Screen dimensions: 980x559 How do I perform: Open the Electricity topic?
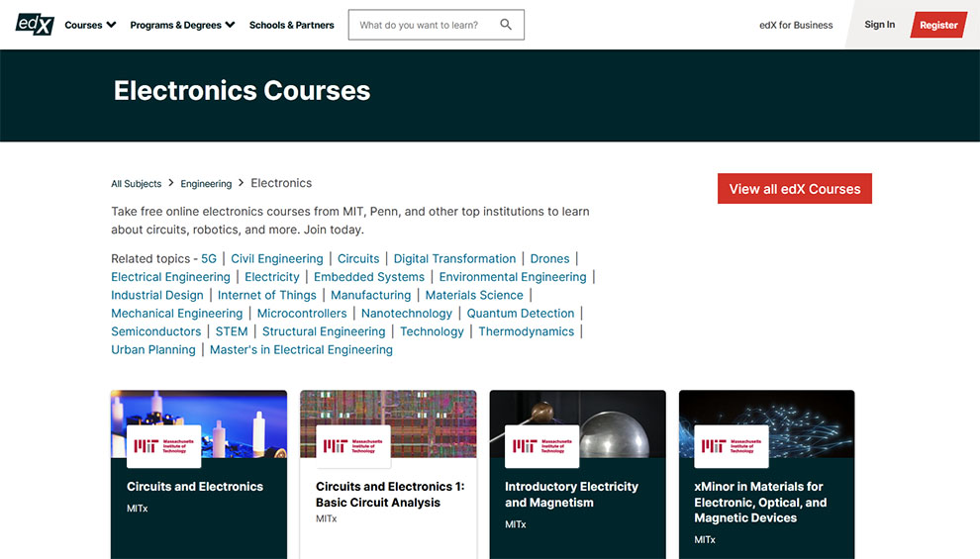(x=272, y=277)
